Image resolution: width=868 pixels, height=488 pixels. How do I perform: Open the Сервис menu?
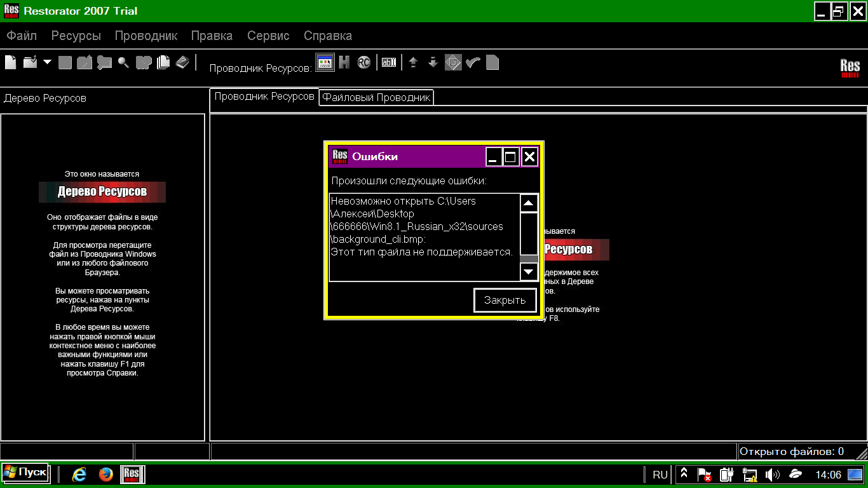point(268,36)
